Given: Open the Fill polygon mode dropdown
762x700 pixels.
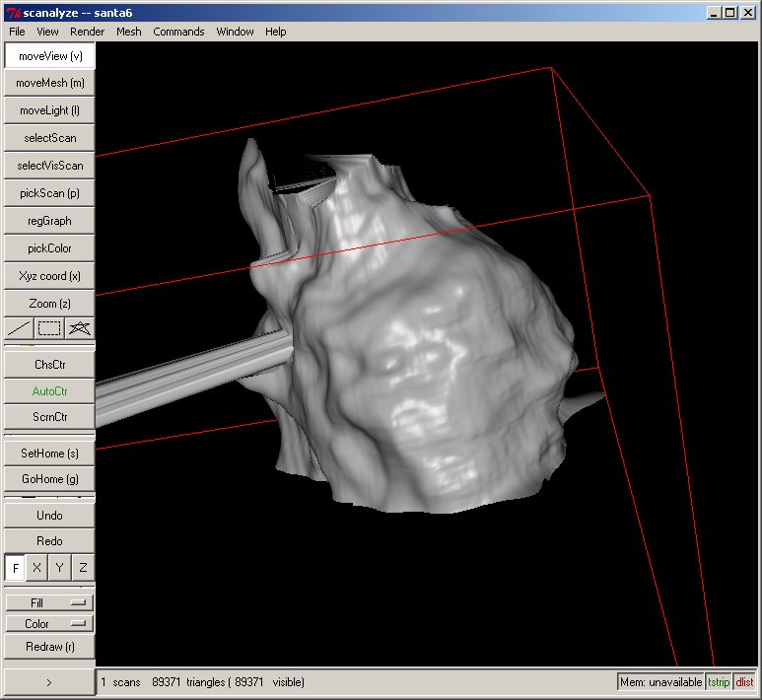Looking at the screenshot, I should tap(49, 602).
